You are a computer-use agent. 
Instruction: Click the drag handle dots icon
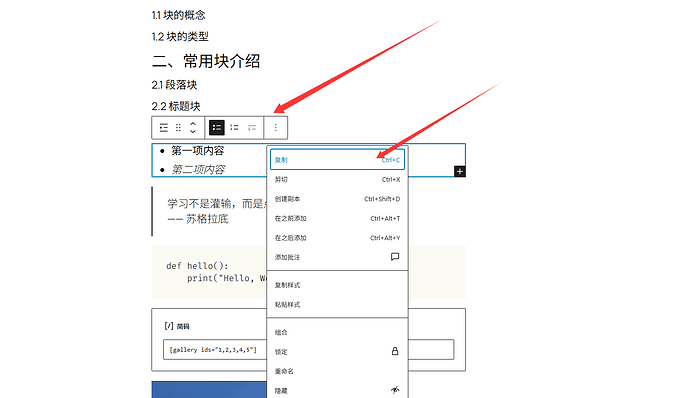coord(178,128)
